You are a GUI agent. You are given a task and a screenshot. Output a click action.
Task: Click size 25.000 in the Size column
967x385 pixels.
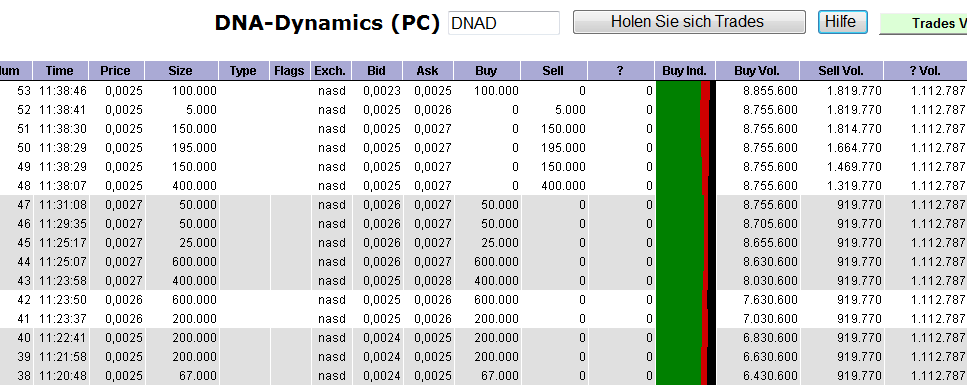pos(197,242)
